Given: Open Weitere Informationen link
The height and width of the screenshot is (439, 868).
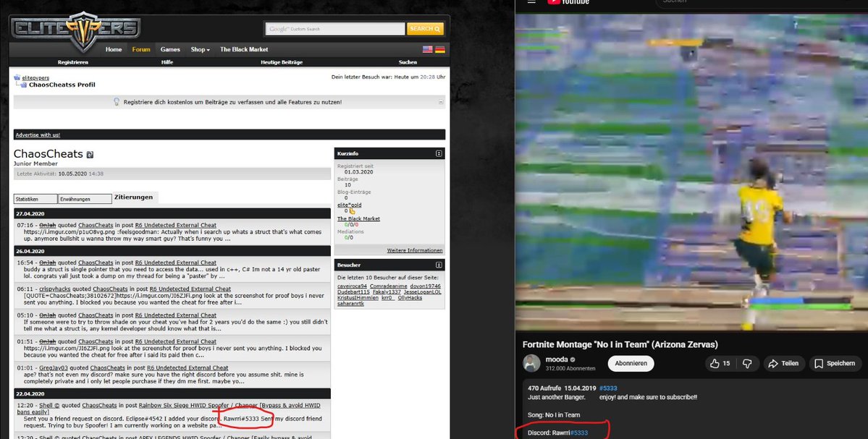Looking at the screenshot, I should [x=415, y=250].
